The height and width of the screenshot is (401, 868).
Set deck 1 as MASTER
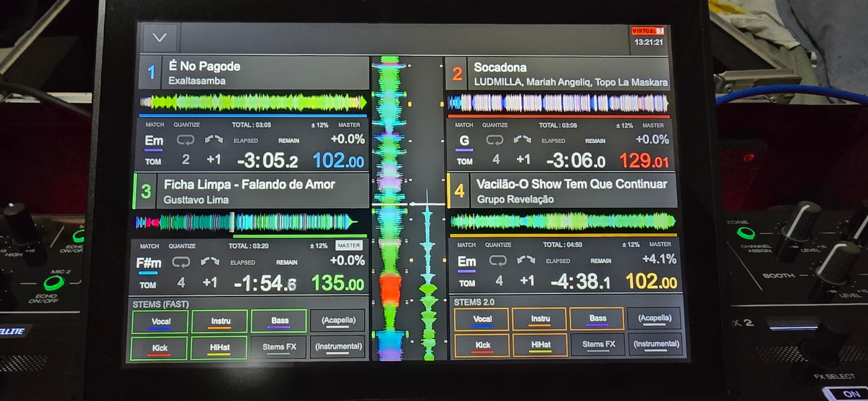pos(349,125)
